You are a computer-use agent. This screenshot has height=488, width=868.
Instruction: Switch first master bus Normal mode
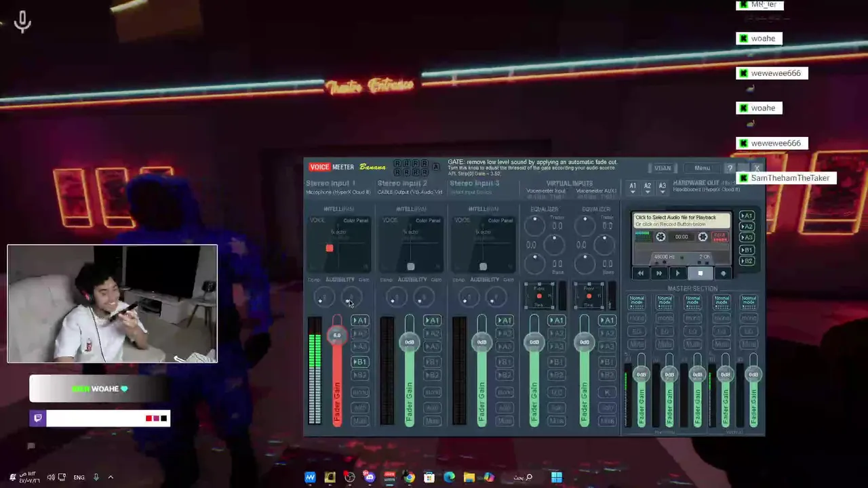pos(637,302)
